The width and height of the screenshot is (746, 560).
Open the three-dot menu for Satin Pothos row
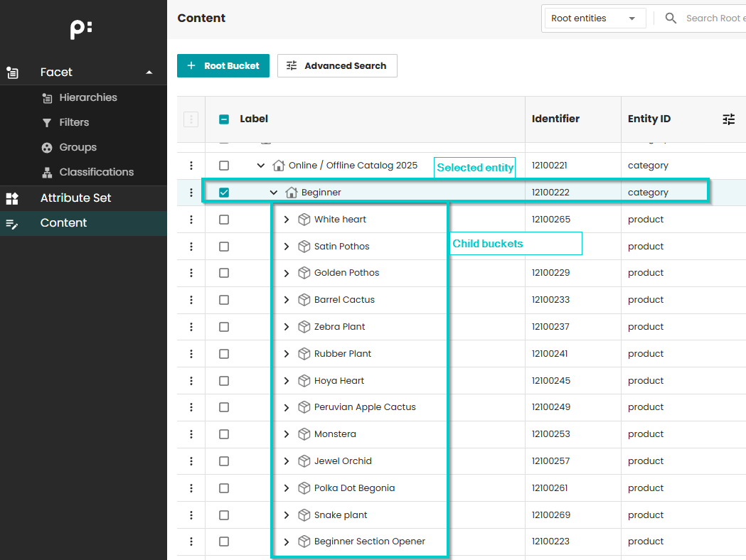pyautogui.click(x=191, y=247)
